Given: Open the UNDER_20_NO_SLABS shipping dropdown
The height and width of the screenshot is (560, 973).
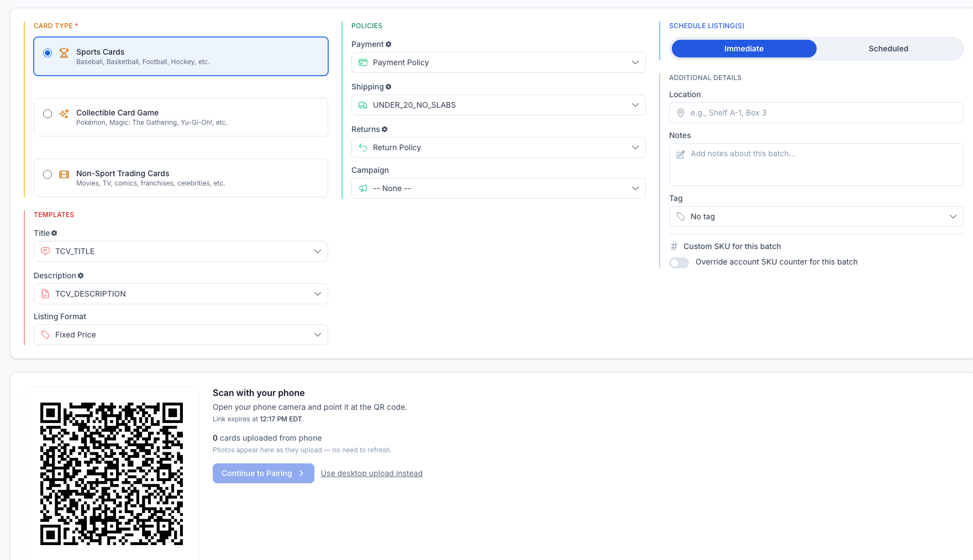Looking at the screenshot, I should click(498, 105).
